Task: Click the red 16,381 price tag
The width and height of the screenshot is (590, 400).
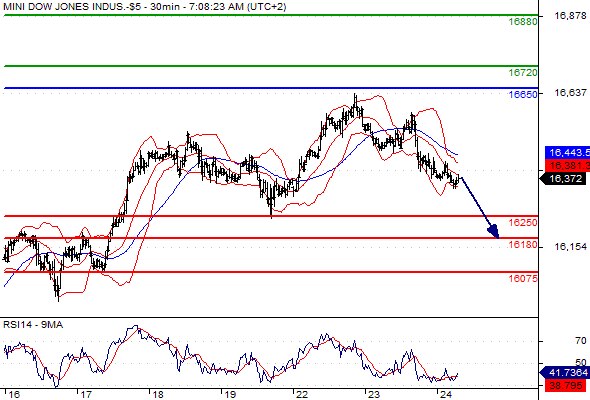Action: point(567,165)
